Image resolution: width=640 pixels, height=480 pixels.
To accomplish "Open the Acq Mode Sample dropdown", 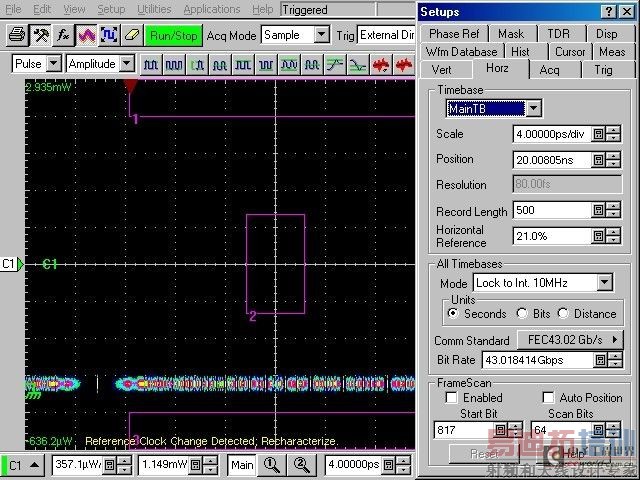I will click(x=321, y=35).
